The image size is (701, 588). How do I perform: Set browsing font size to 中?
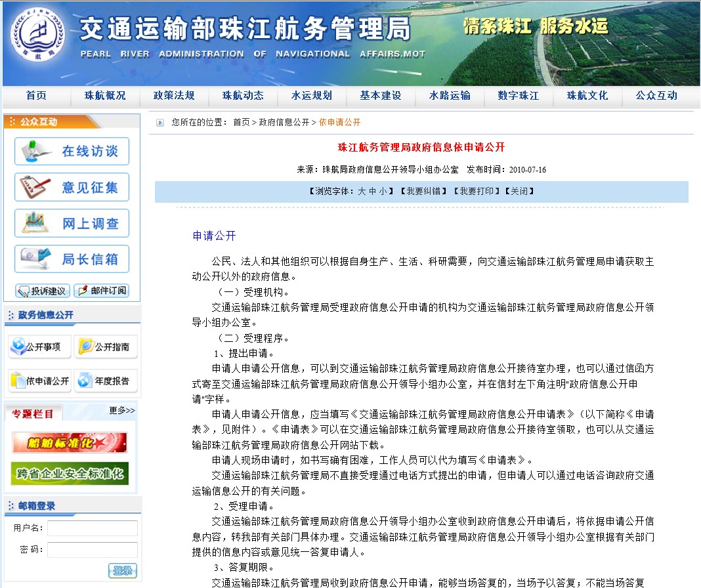point(372,192)
